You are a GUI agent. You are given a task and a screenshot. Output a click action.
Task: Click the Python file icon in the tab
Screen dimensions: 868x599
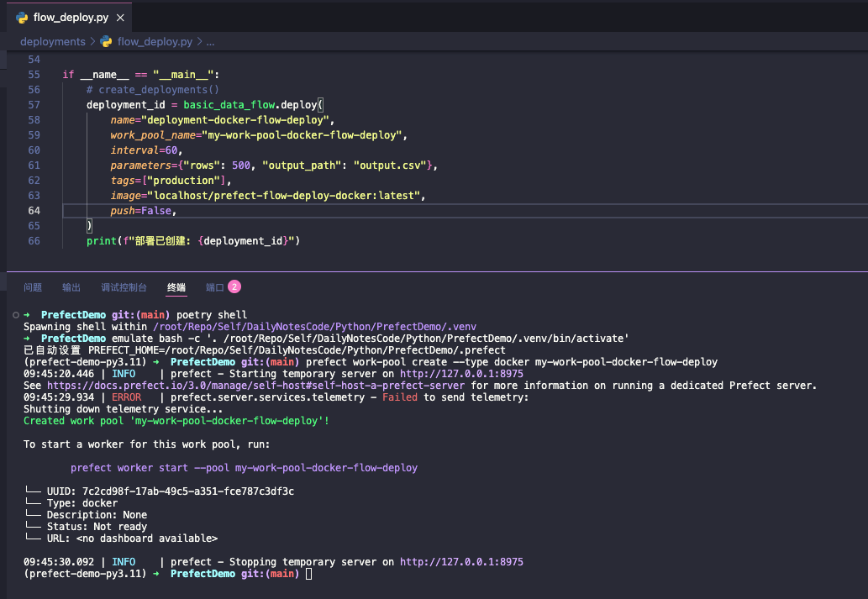point(22,18)
